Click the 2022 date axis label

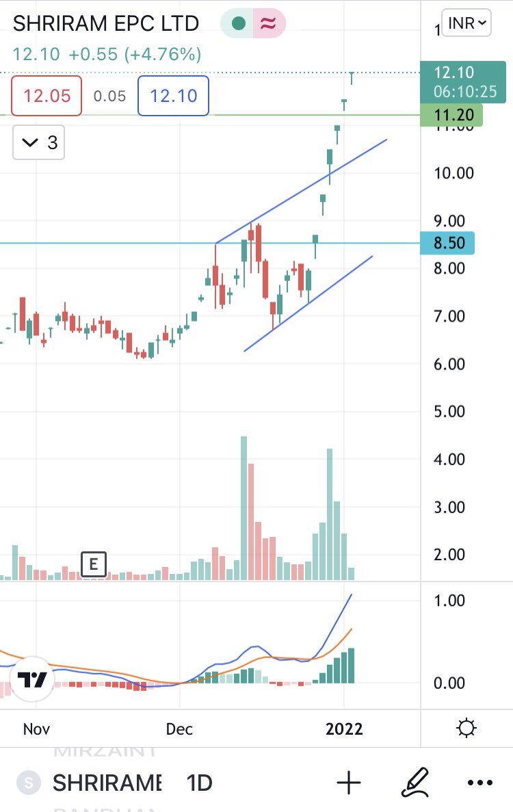click(344, 729)
